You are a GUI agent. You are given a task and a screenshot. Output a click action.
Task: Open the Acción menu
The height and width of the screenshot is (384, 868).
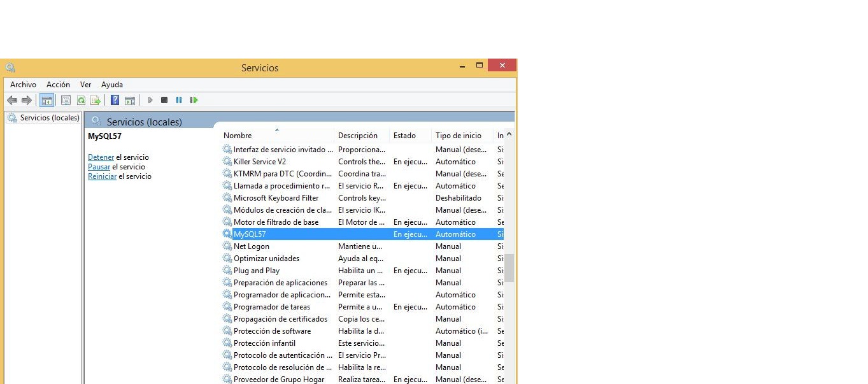[x=58, y=85]
